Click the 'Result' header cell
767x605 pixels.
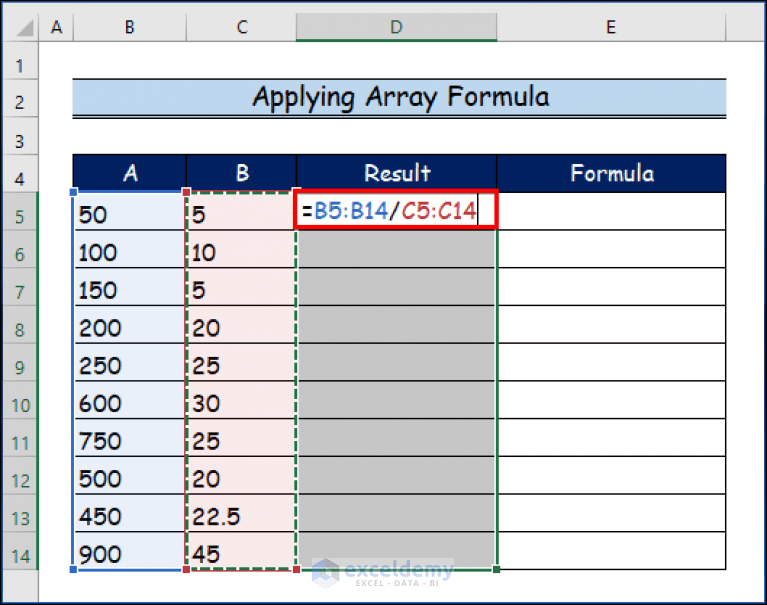[397, 174]
